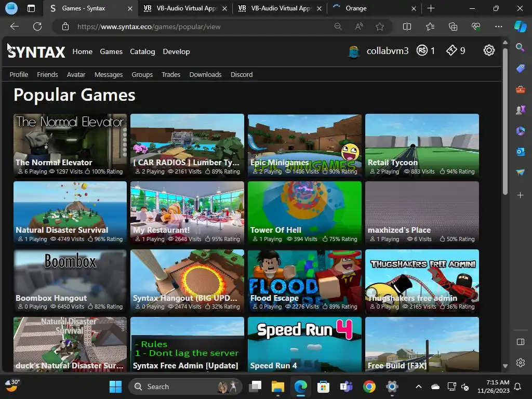The height and width of the screenshot is (399, 532).
Task: Open Tower Of Hell game card
Action: pos(304,212)
